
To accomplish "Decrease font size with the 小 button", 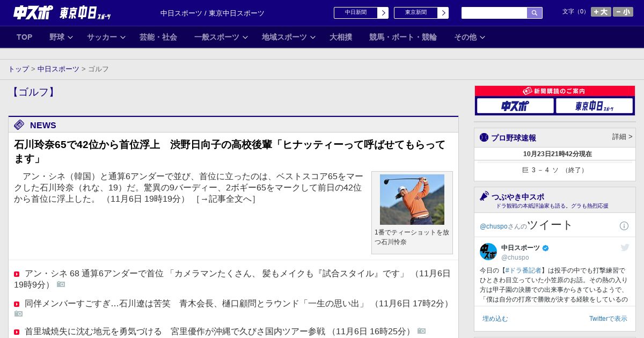I will [x=623, y=12].
